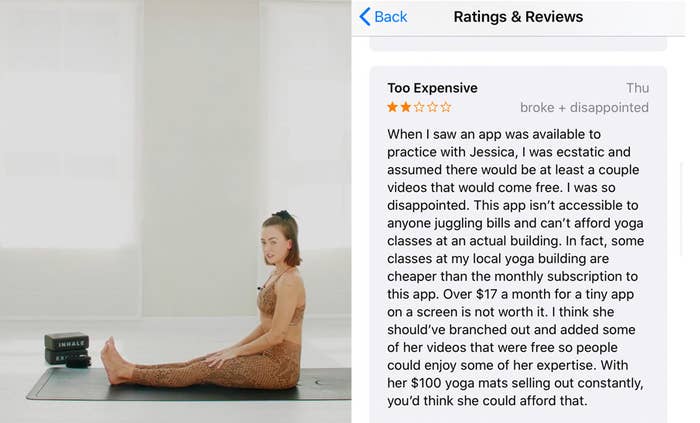Click the third empty star outline
Viewport: 700px width, 423px height.
[419, 107]
